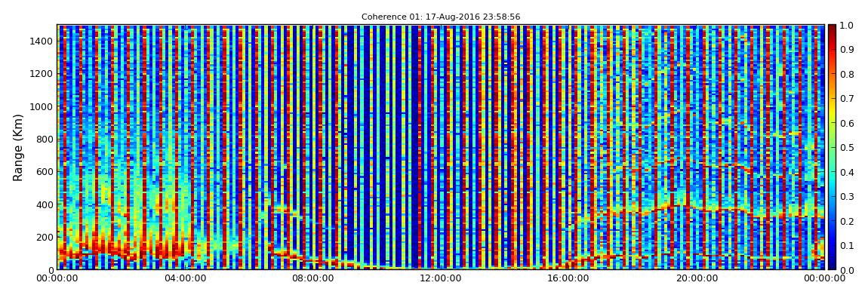868x307 pixels.
Task: Click the dark blue bottom of the colorbar
Action: click(832, 263)
